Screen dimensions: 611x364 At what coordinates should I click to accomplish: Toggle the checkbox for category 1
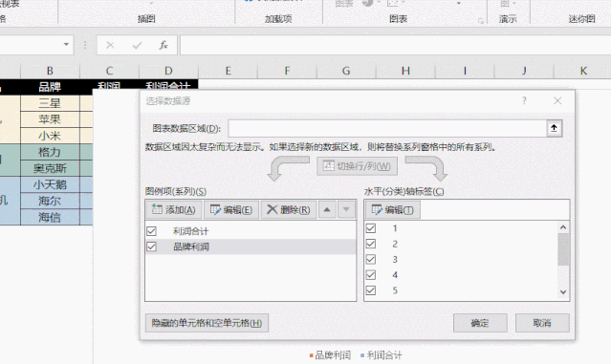coord(371,228)
